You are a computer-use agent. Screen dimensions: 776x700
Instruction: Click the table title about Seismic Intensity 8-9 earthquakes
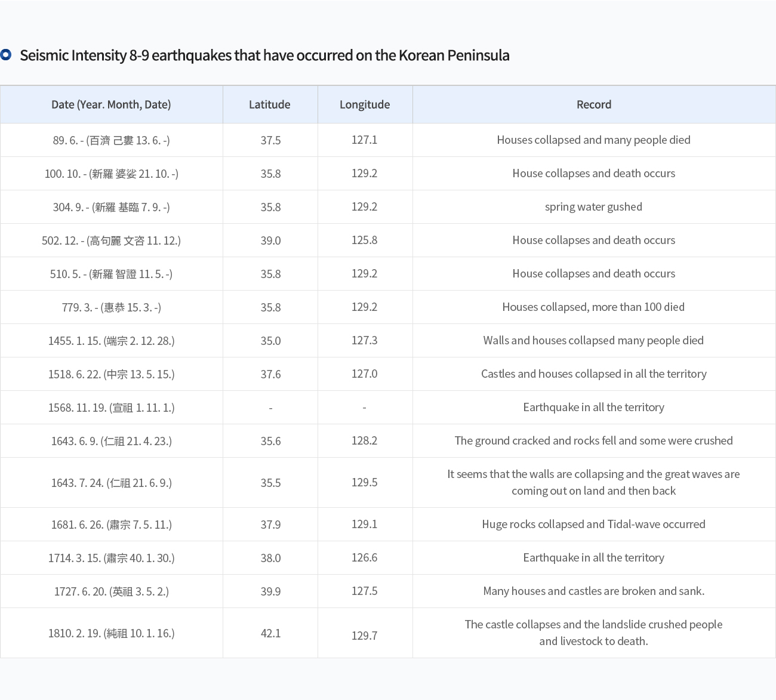tap(264, 55)
